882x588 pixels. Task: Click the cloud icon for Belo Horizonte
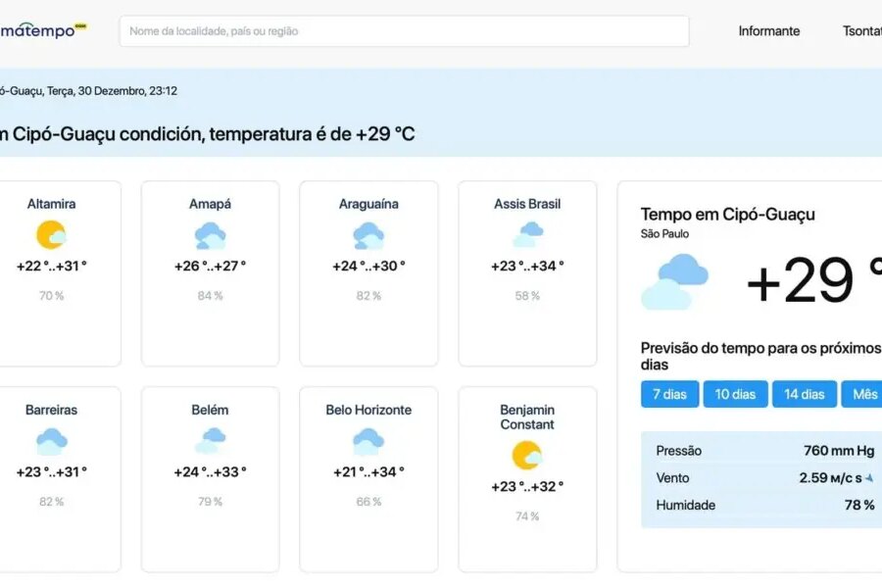(x=368, y=441)
